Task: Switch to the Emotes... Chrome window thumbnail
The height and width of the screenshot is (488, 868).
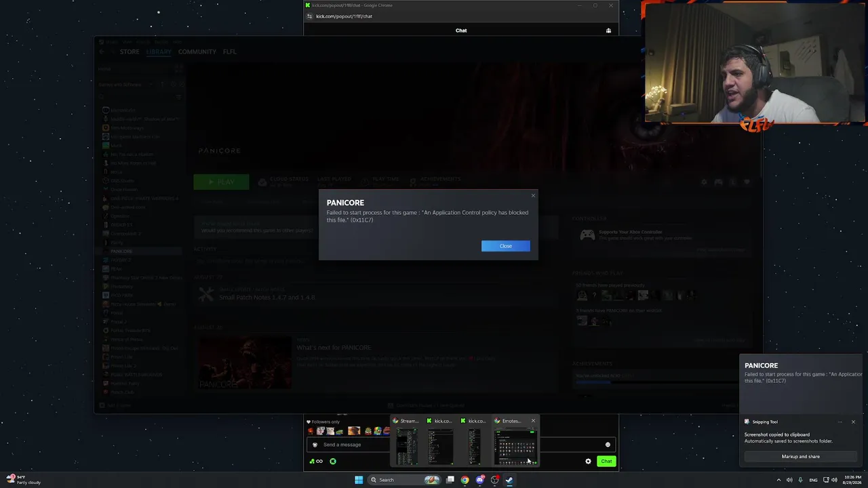Action: click(515, 441)
